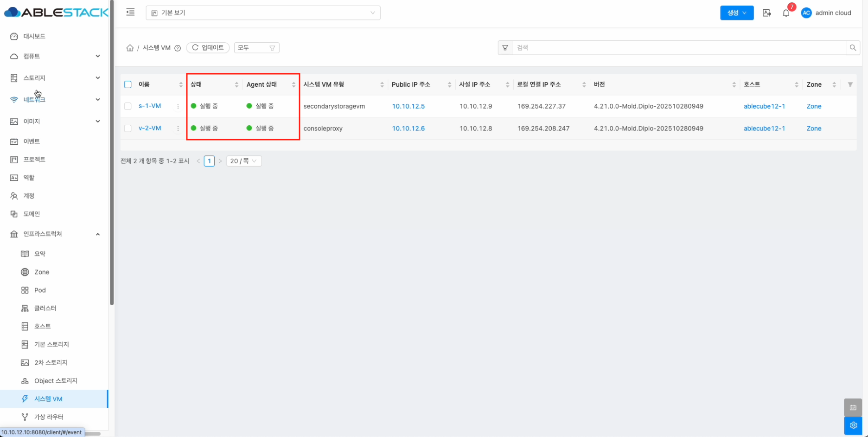The width and height of the screenshot is (868, 437).
Task: Click the column filter icon in table header
Action: (850, 84)
